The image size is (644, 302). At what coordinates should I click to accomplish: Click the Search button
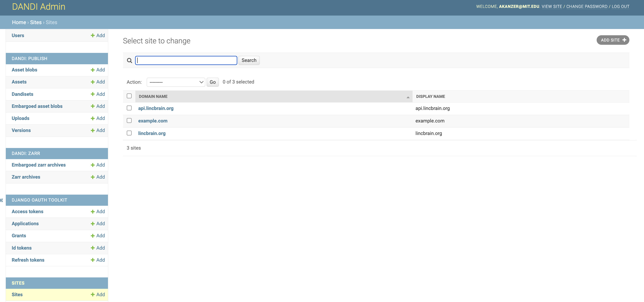click(249, 60)
